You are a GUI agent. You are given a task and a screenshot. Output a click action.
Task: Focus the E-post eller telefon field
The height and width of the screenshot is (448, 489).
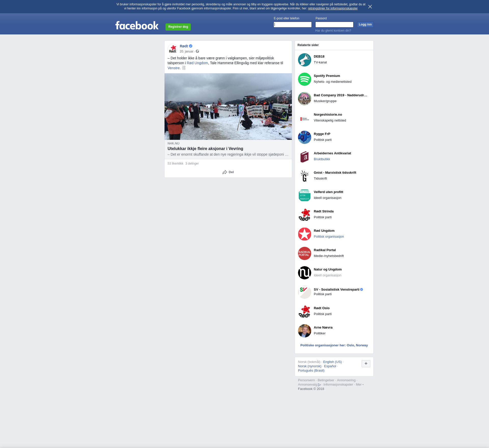293,24
